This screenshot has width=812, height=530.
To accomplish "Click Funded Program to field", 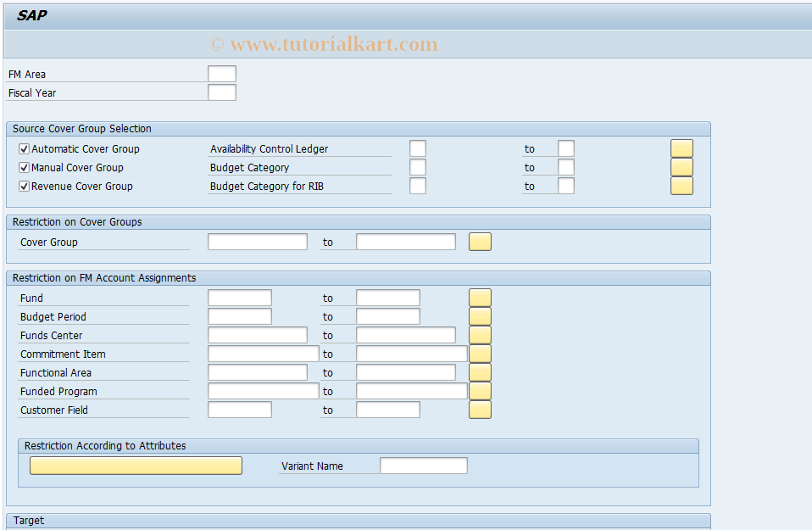I will click(412, 391).
